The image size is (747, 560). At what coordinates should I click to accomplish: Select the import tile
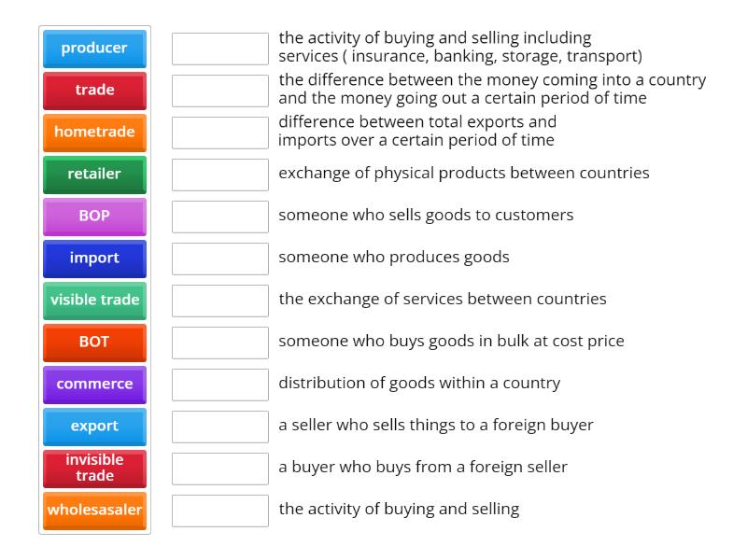[94, 259]
